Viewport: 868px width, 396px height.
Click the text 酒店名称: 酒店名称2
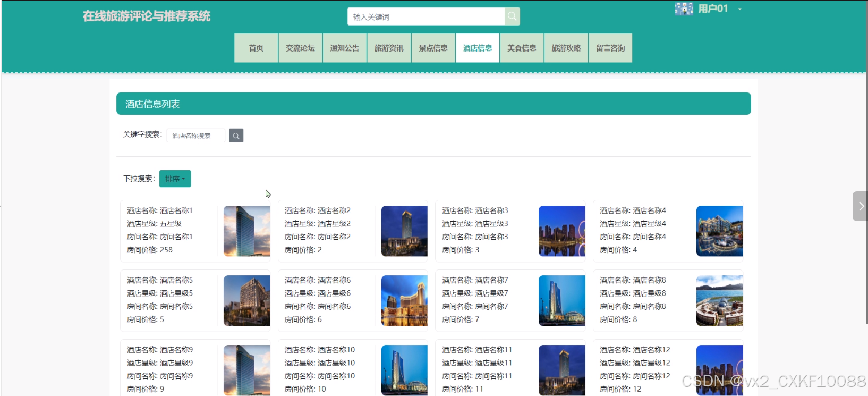[x=318, y=210]
